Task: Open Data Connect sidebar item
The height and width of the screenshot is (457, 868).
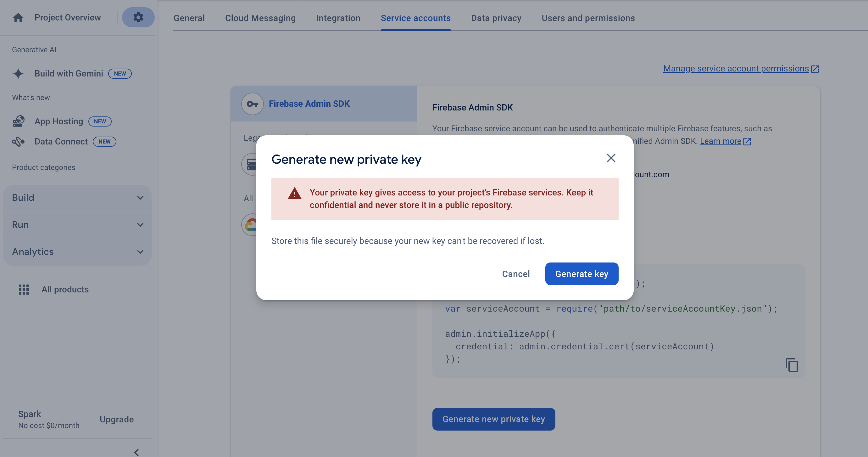Action: coord(61,142)
